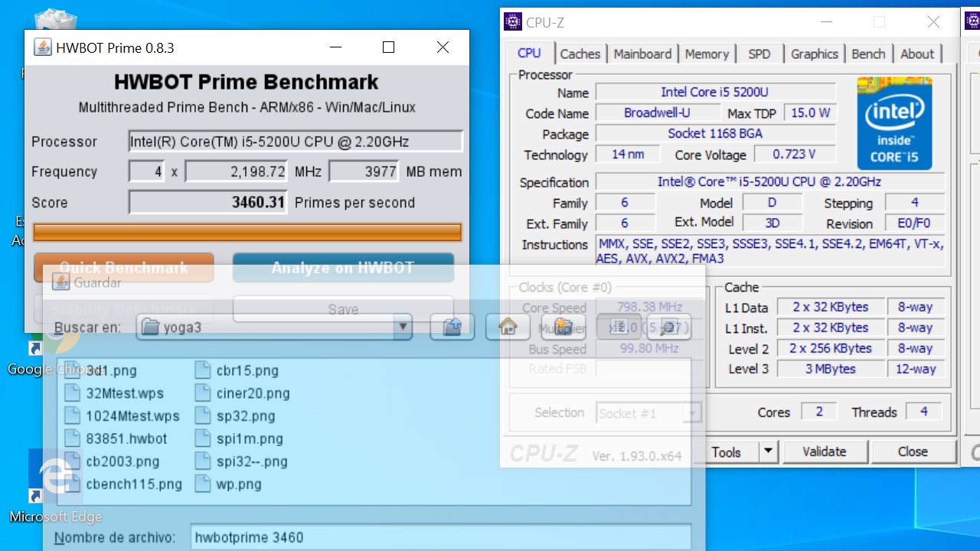The width and height of the screenshot is (980, 551).
Task: Open the Bench tab in CPU-Z
Action: click(868, 54)
